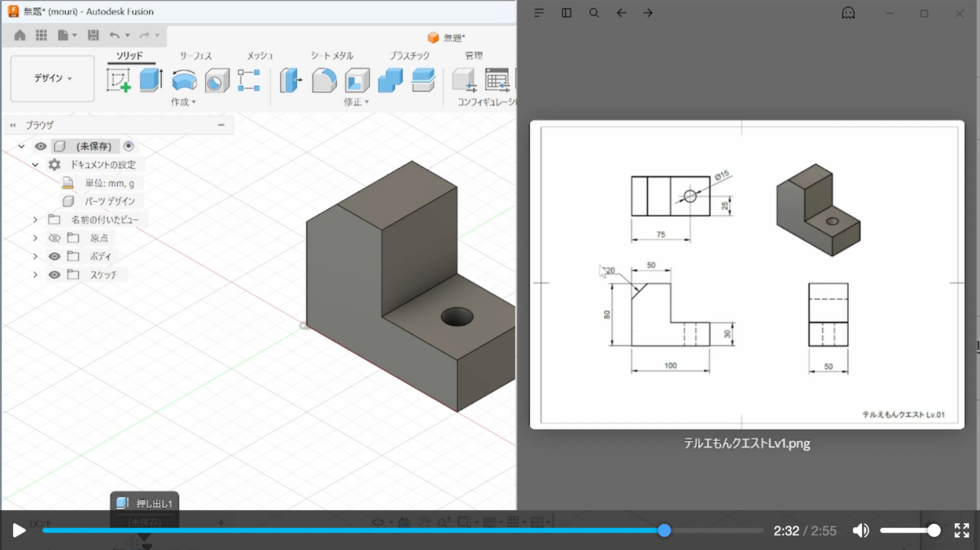The width and height of the screenshot is (980, 550).
Task: Open the 修正 dropdown menu
Action: (356, 102)
